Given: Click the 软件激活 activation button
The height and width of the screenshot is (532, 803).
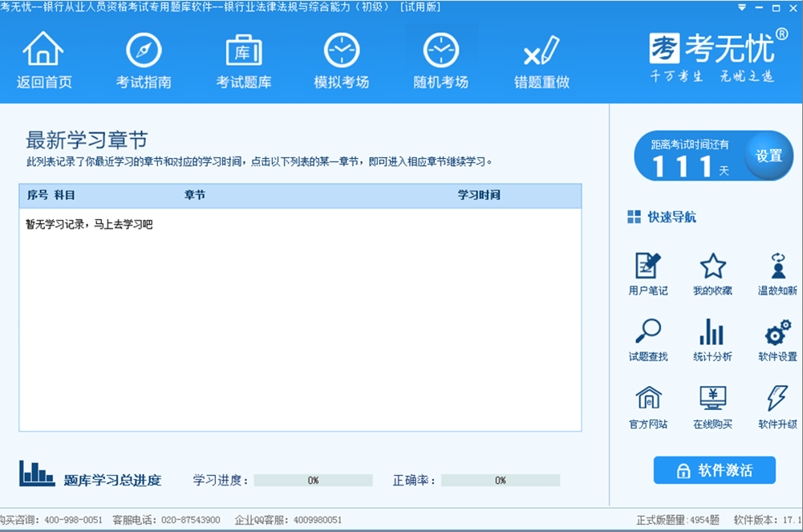Looking at the screenshot, I should coord(715,470).
